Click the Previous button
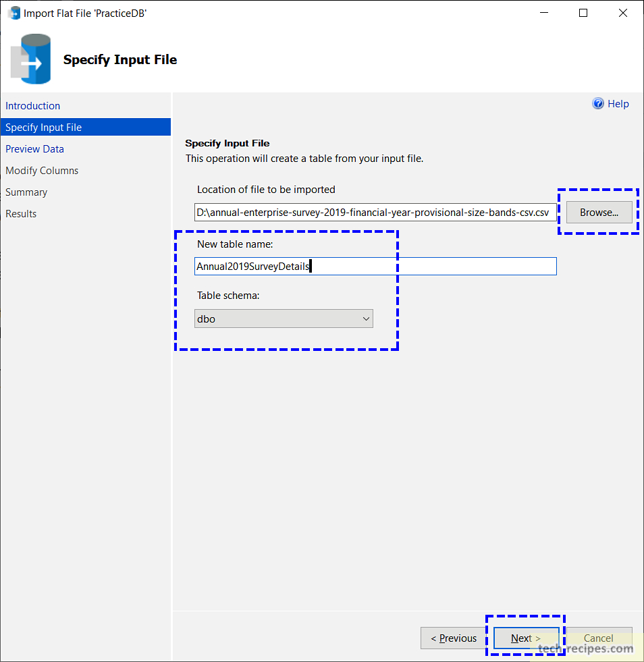 [454, 638]
